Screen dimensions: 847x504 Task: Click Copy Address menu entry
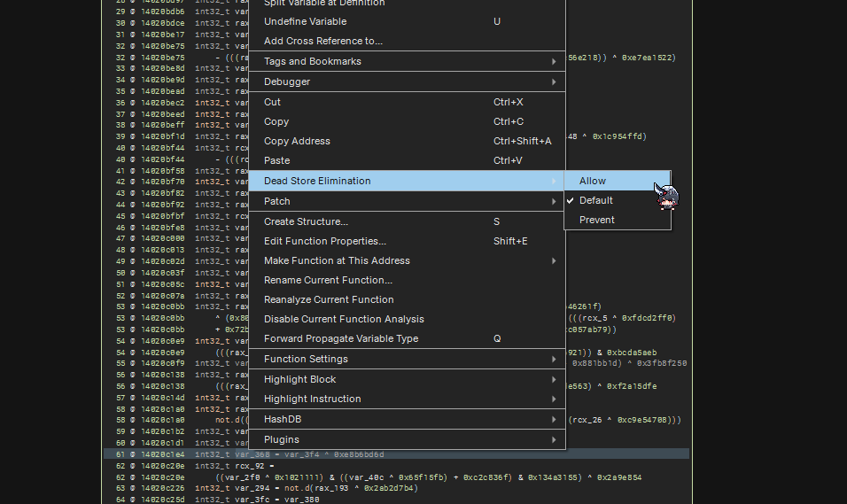click(x=297, y=141)
